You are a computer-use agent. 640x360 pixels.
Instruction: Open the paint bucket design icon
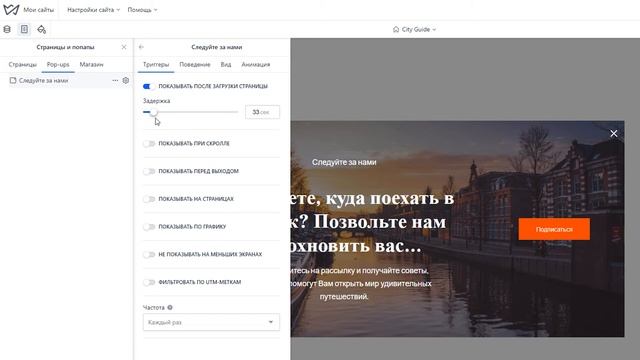click(41, 29)
